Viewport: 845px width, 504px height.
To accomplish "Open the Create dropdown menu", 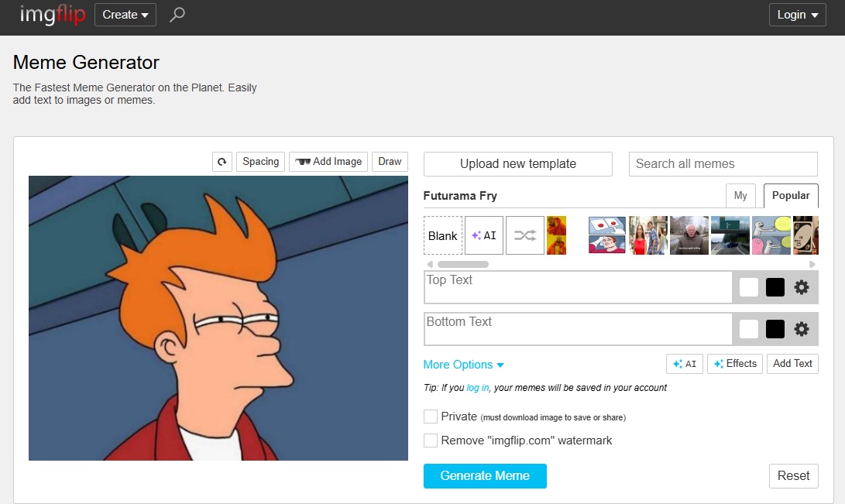I will click(125, 15).
